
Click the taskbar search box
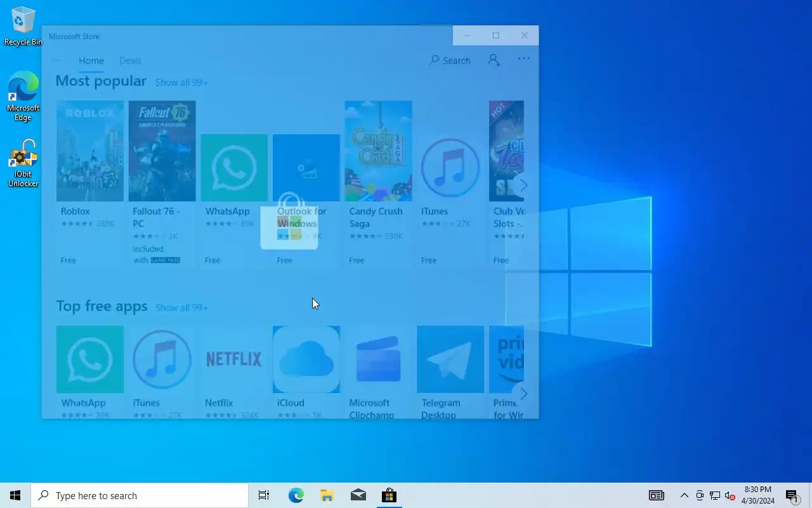(140, 495)
